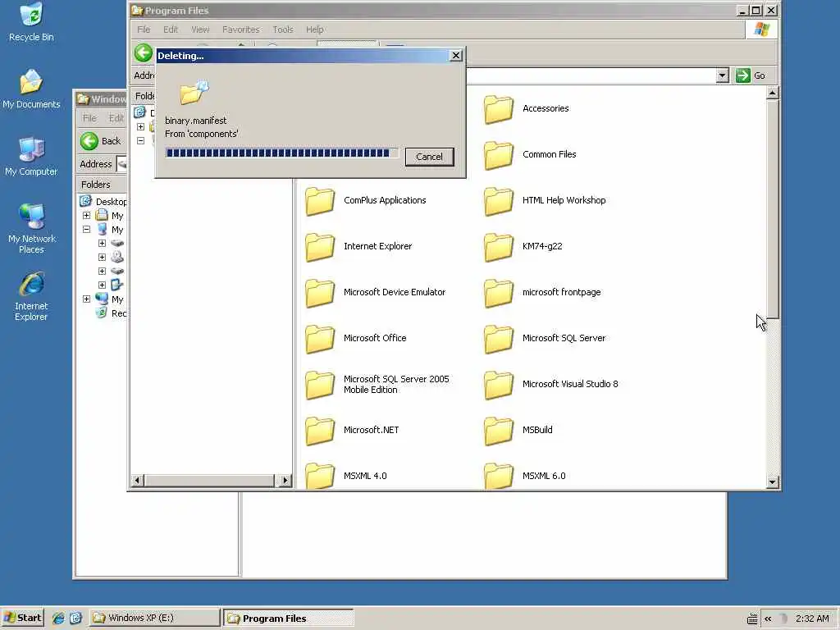Expand My Network Places node in back tree
This screenshot has width=840, height=630.
click(86, 299)
